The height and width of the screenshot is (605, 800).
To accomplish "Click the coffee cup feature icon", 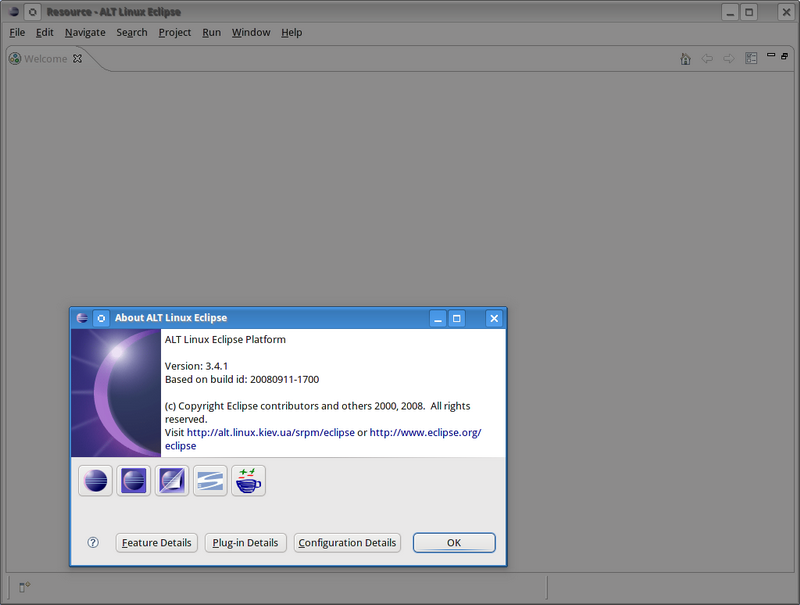I will [x=248, y=481].
